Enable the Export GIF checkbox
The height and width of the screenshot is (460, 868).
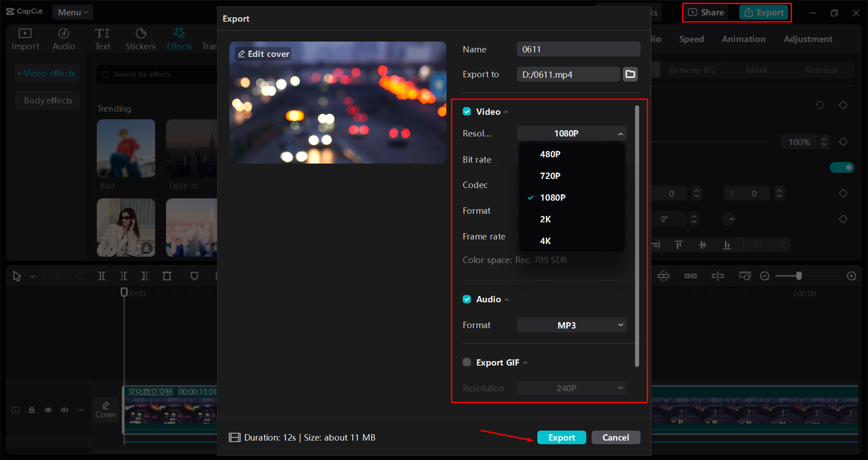(467, 362)
